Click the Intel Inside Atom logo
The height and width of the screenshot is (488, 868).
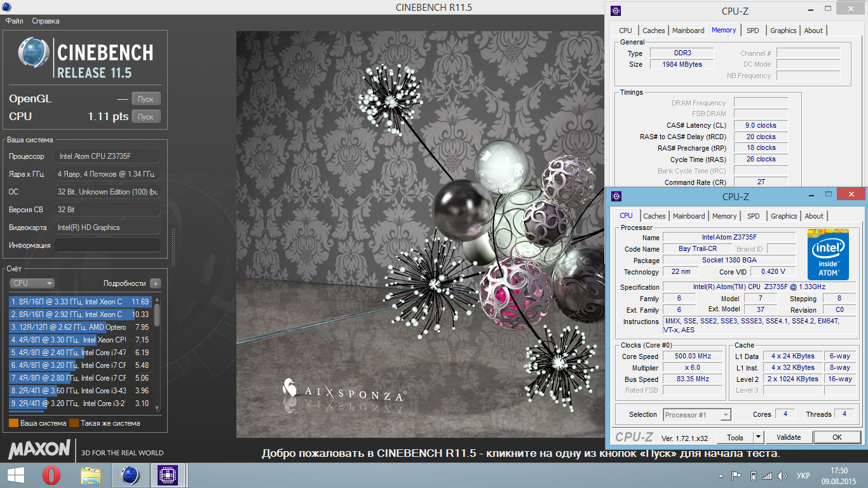point(828,255)
